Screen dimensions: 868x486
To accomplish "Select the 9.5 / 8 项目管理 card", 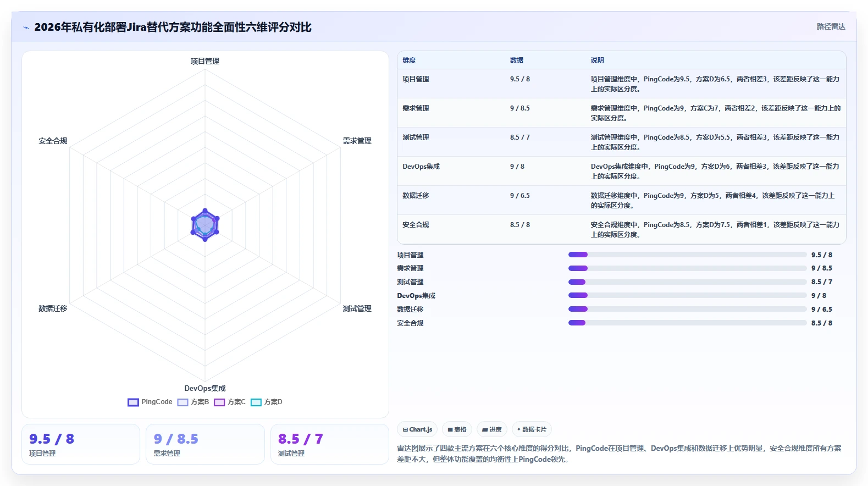I will click(x=81, y=444).
